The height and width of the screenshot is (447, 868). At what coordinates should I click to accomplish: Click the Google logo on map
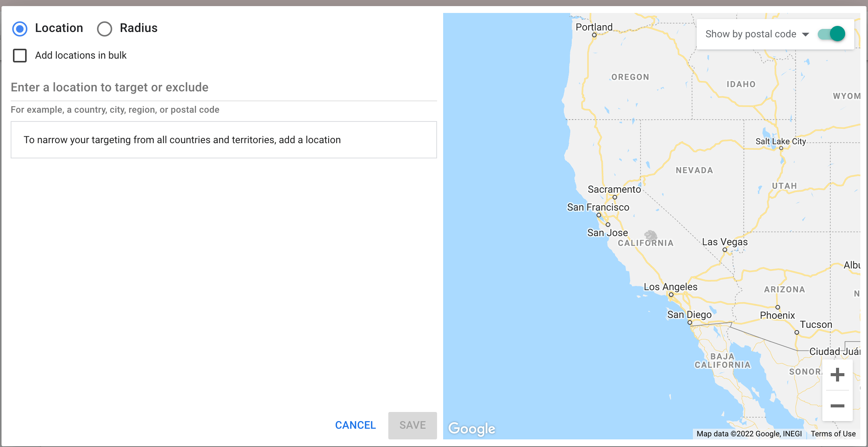pyautogui.click(x=472, y=429)
